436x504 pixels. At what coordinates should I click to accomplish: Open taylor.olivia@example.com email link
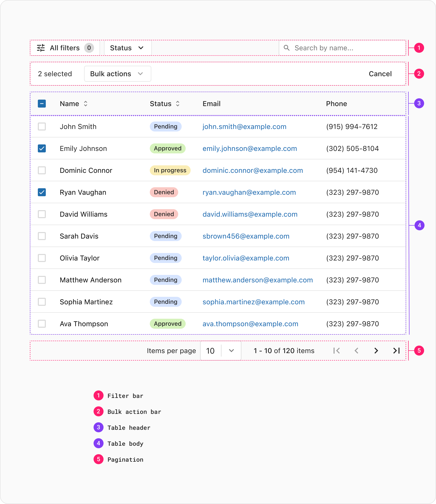pyautogui.click(x=246, y=258)
